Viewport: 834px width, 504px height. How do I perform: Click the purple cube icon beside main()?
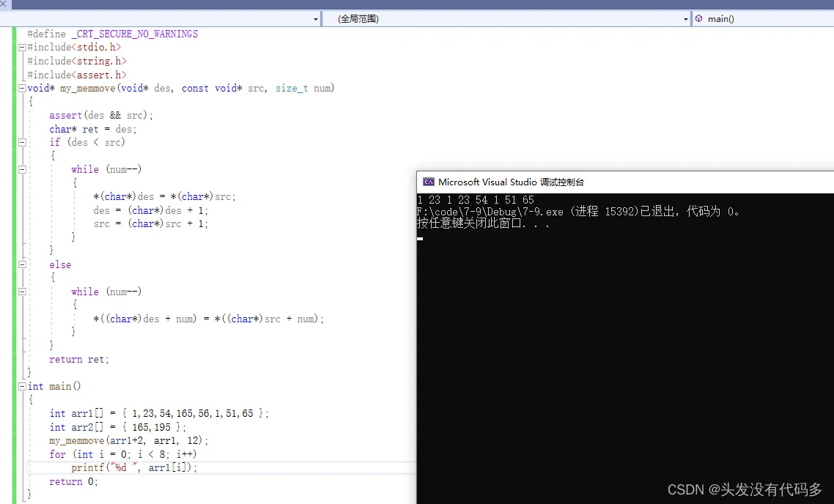(699, 18)
